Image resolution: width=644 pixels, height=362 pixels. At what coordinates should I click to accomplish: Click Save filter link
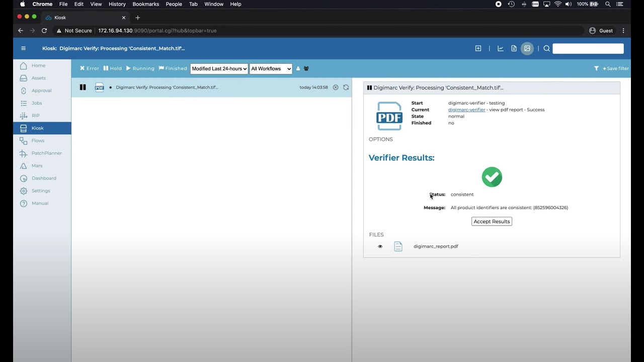616,68
